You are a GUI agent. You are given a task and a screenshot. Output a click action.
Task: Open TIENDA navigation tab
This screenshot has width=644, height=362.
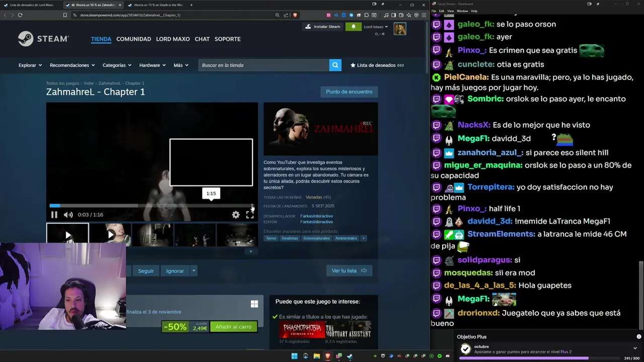point(101,39)
